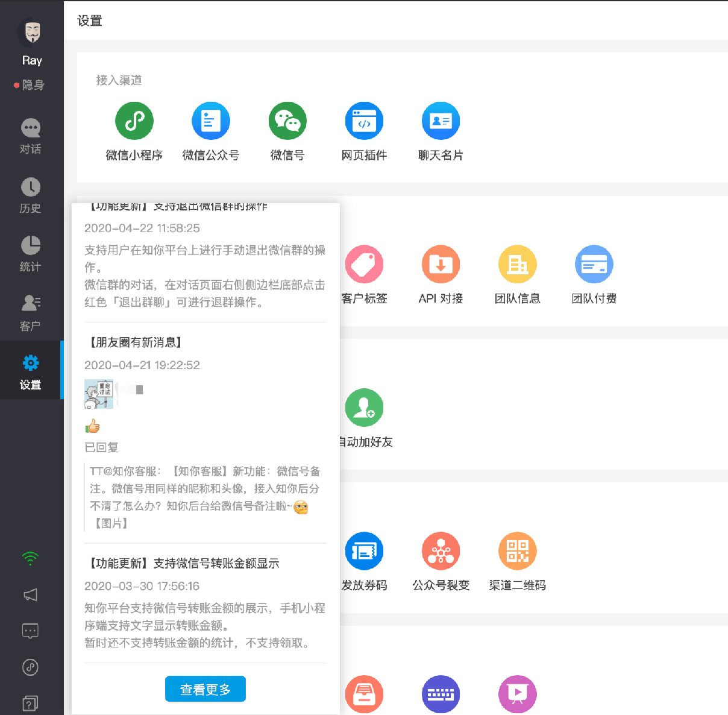728x715 pixels.
Task: Open the 微信公众号 channel icon
Action: (211, 121)
